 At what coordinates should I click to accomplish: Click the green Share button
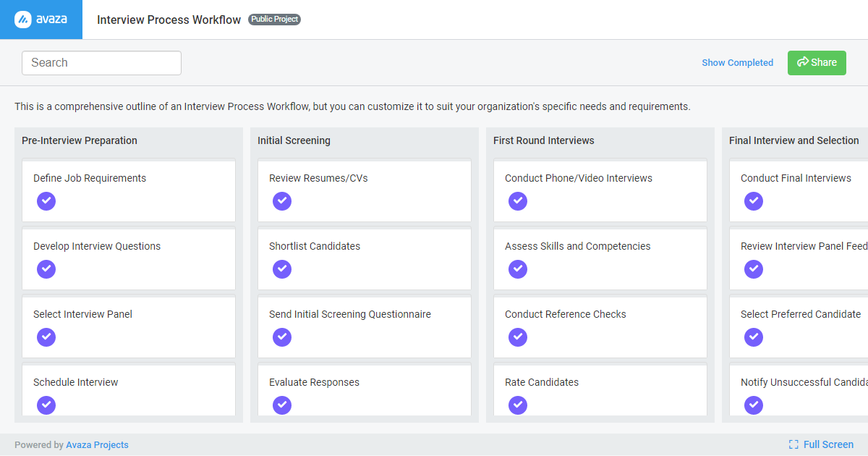(x=817, y=63)
